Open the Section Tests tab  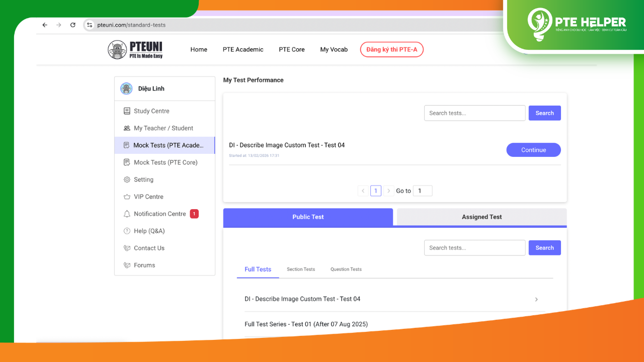tap(301, 269)
